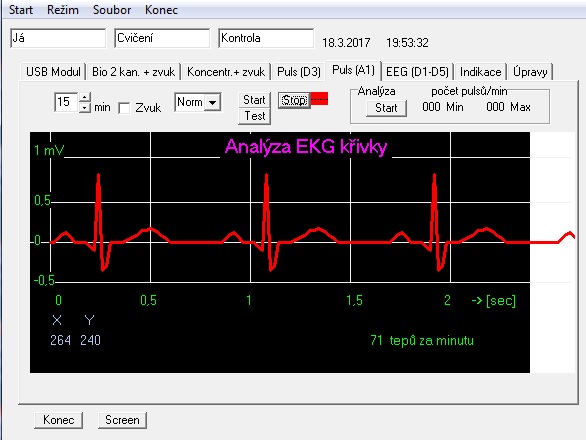Select the Indikace tab

click(x=480, y=71)
